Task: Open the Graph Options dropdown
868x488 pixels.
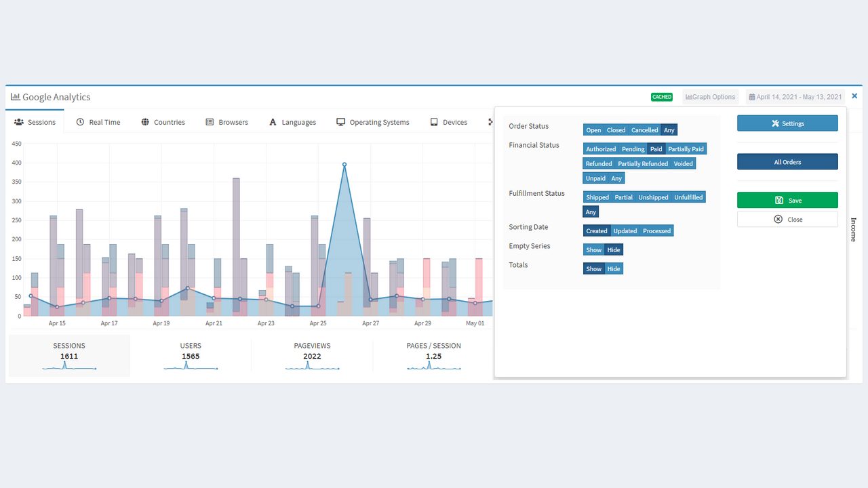Action: [710, 96]
